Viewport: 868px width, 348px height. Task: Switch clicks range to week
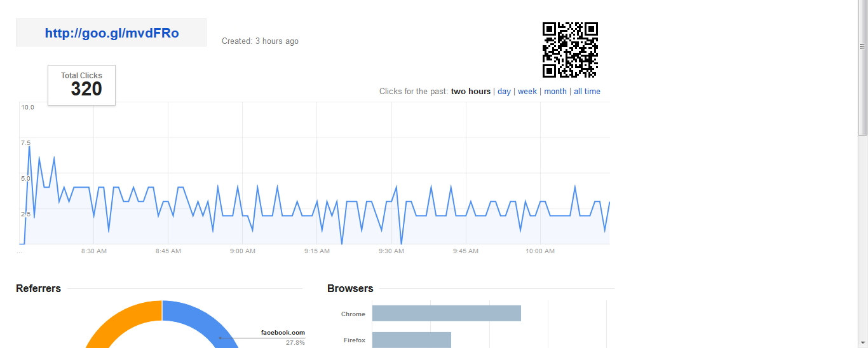point(527,92)
